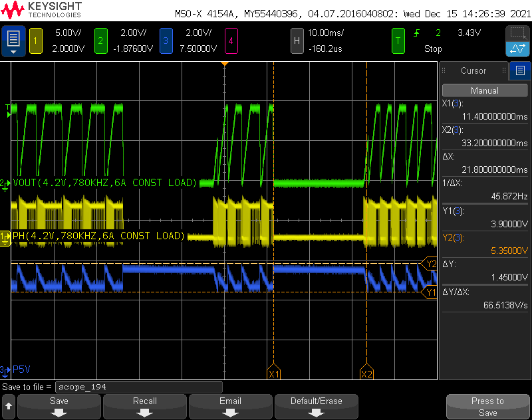Select the zoom box selection icon
532x420 pixels.
click(517, 33)
